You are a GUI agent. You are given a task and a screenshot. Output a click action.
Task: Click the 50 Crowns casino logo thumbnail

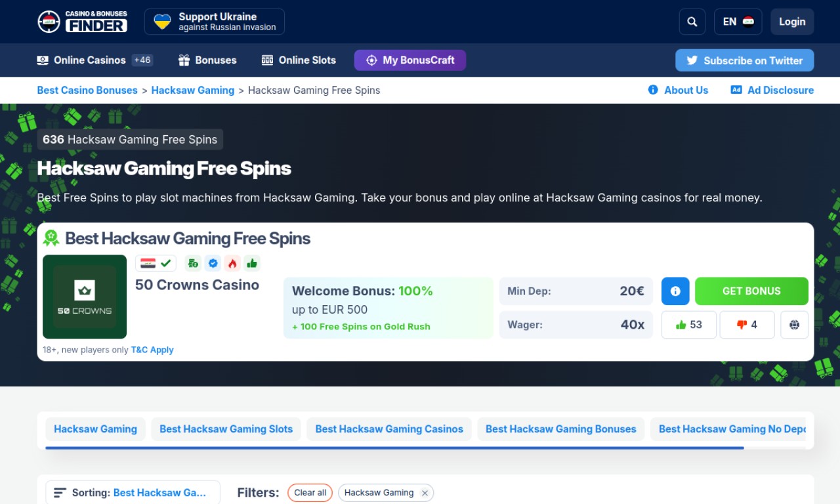pos(85,297)
